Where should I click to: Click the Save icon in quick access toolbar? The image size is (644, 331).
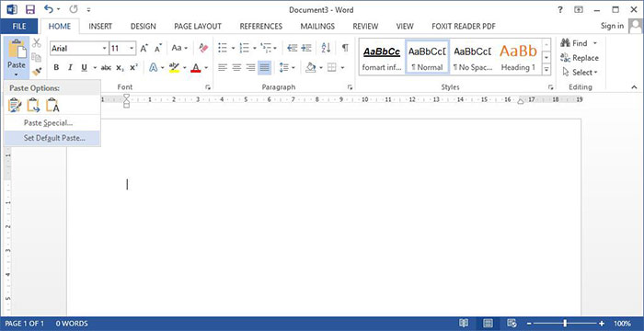30,9
